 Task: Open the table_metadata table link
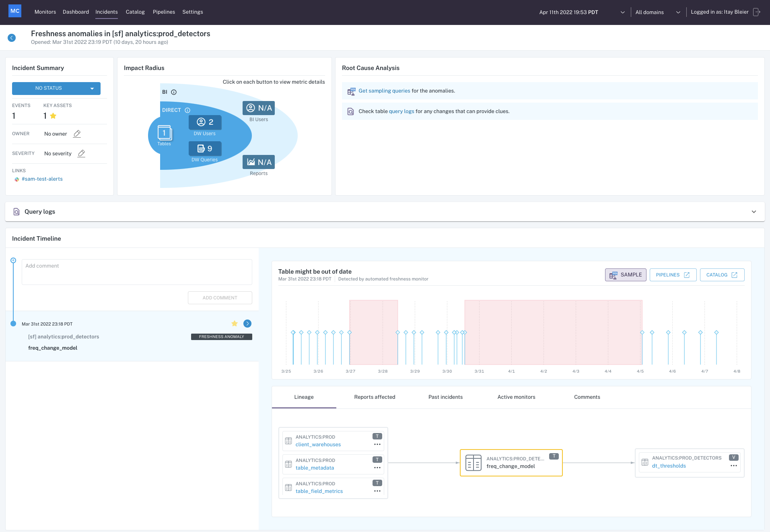315,468
